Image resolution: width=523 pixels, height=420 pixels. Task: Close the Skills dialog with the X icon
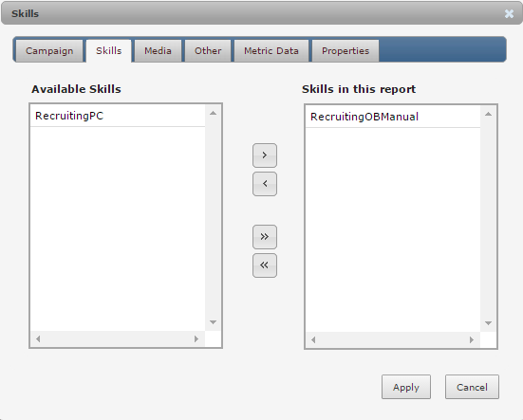tap(509, 13)
